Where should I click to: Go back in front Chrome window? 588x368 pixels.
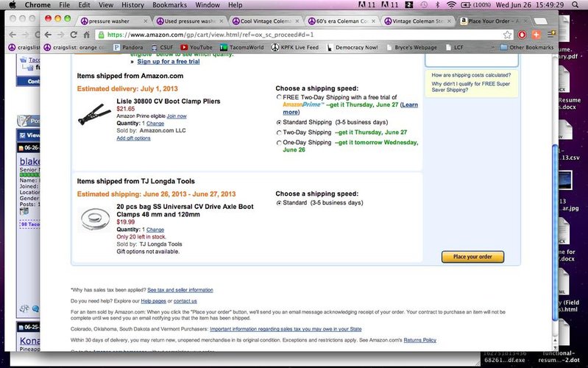coord(48,35)
